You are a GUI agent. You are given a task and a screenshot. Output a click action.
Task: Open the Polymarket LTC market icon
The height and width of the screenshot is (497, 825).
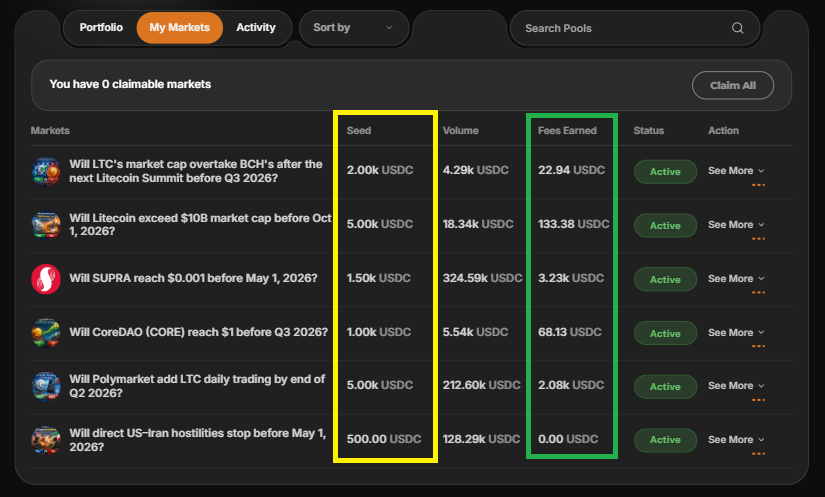click(x=46, y=387)
